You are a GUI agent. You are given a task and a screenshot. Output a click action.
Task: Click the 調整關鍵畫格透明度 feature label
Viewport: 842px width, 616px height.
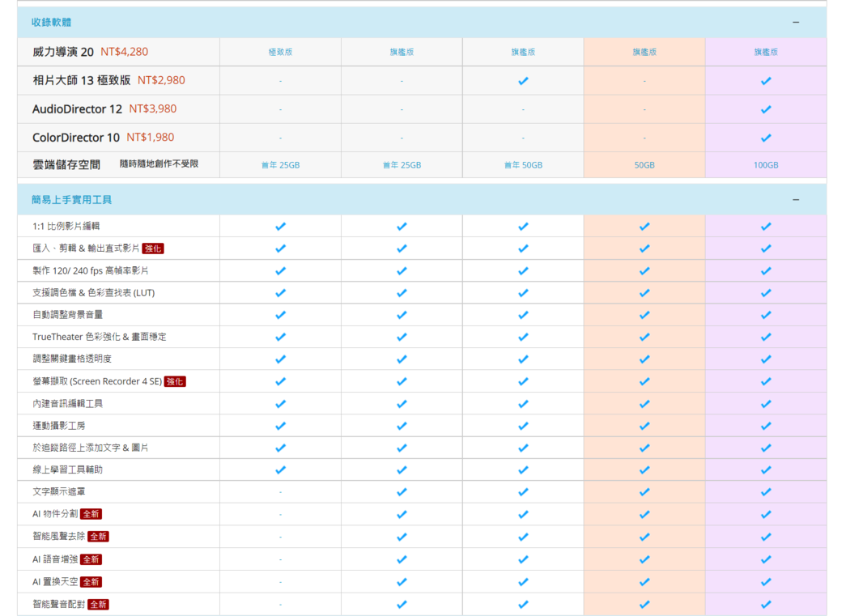pos(72,359)
